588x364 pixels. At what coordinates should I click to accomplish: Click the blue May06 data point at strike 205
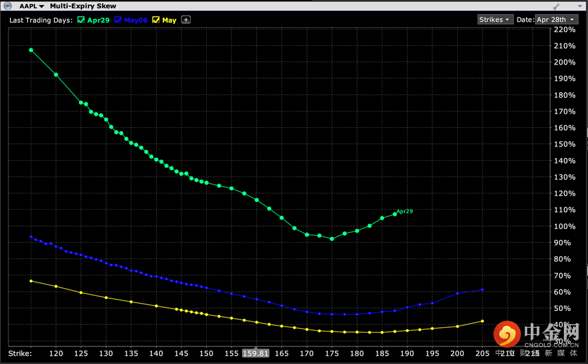482,289
